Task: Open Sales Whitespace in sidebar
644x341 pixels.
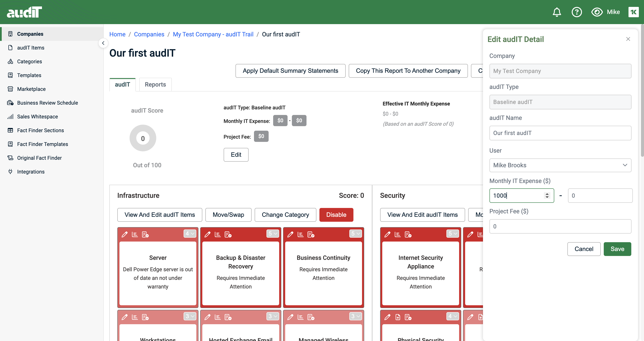Action: coord(37,116)
